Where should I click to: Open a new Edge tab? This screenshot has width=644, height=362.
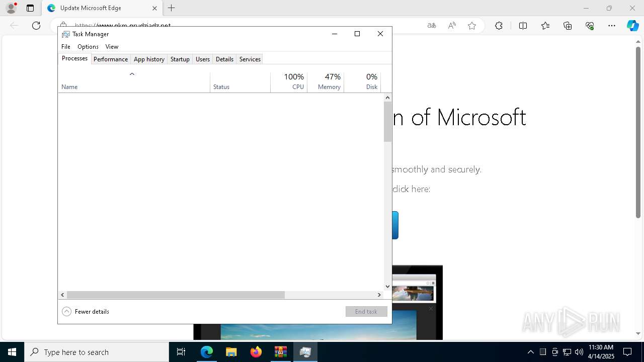tap(172, 8)
